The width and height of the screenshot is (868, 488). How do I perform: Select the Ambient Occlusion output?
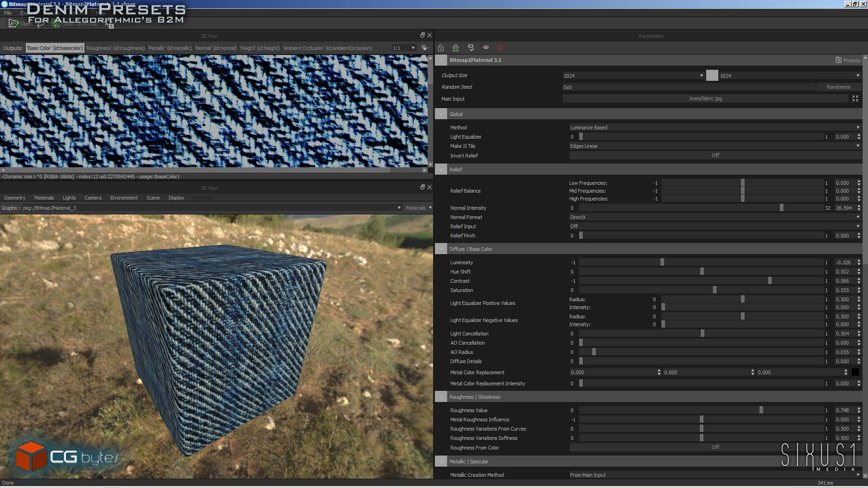(327, 48)
